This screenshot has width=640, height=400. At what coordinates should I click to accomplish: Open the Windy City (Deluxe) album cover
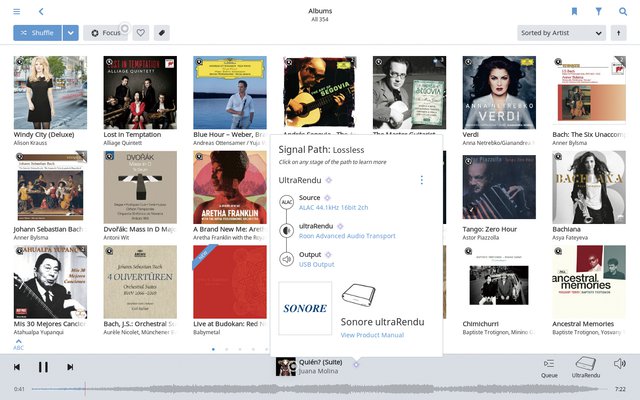coord(50,93)
